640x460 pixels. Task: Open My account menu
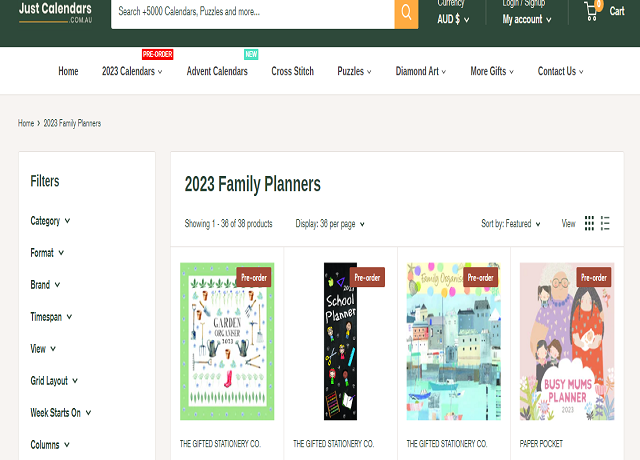tap(526, 19)
